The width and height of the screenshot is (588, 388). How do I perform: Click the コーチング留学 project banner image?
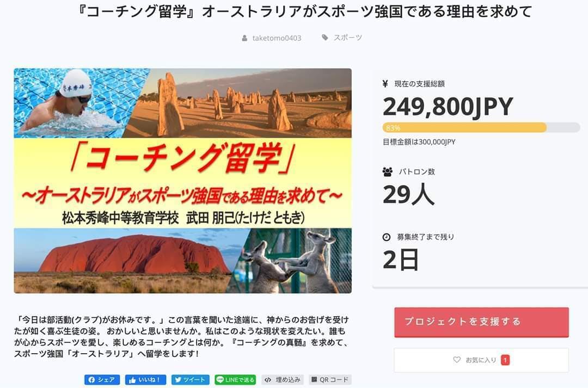coord(182,181)
